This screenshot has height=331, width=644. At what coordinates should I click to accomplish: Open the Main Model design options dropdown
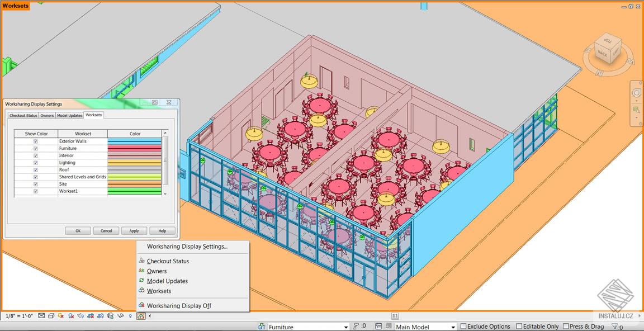coord(453,326)
